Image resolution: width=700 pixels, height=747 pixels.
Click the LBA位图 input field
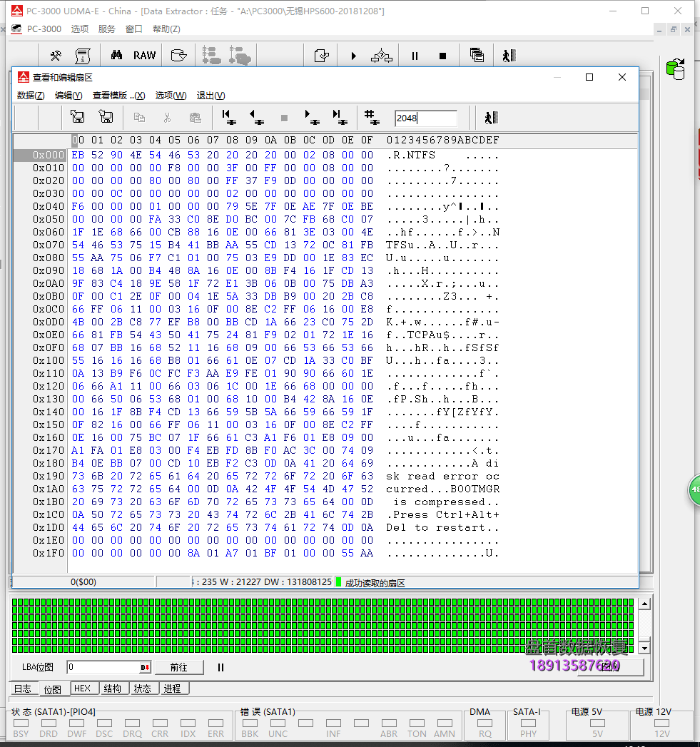coord(103,667)
